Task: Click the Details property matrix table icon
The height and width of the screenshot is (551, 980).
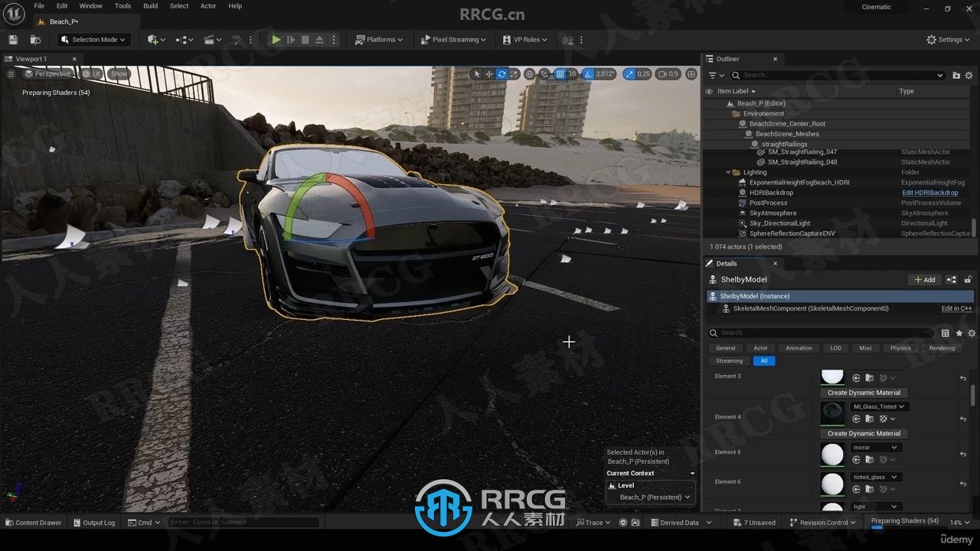Action: tap(945, 333)
